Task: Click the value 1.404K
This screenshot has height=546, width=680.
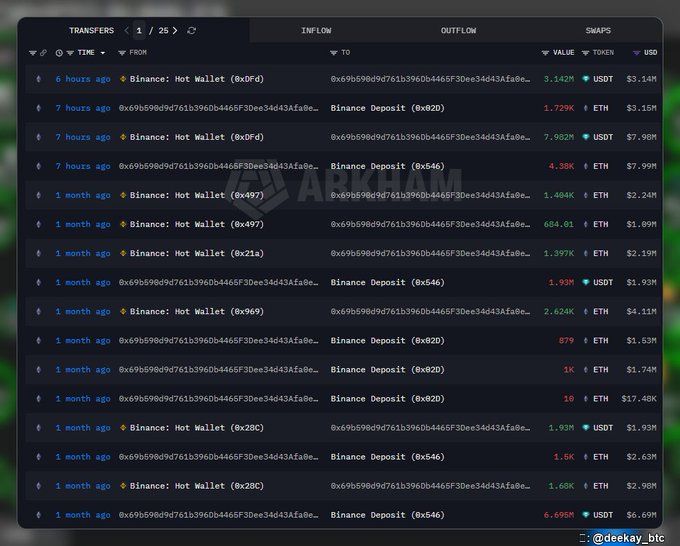Action: (559, 195)
